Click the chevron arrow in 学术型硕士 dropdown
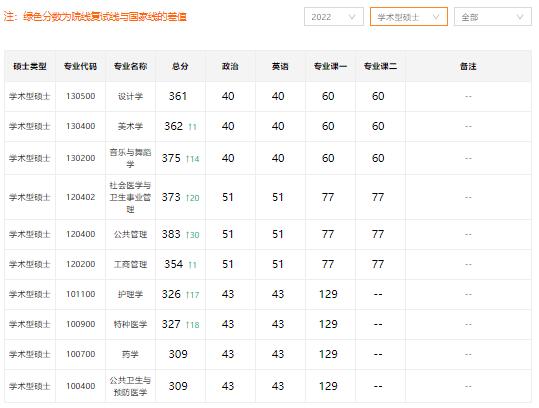The image size is (539, 408). point(436,17)
